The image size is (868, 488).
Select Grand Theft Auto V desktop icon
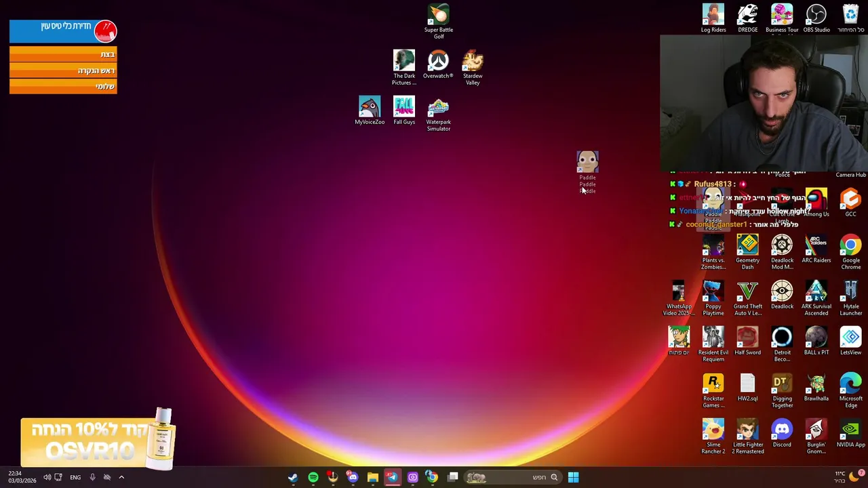pos(747,298)
